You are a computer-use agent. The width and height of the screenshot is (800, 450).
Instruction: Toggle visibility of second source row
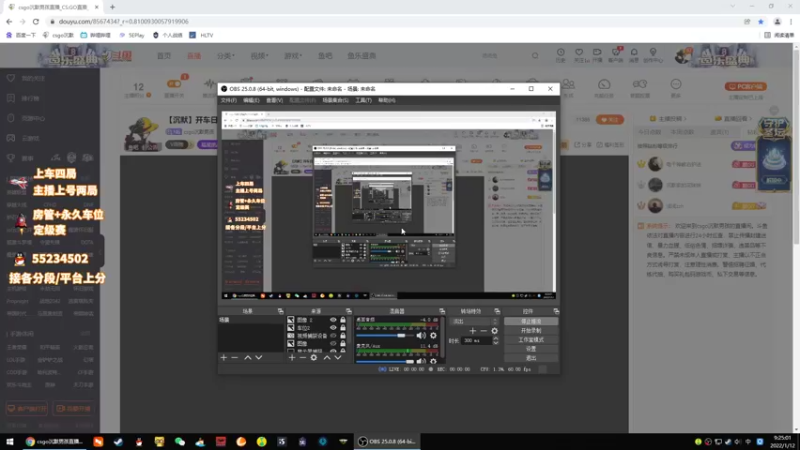click(x=333, y=328)
